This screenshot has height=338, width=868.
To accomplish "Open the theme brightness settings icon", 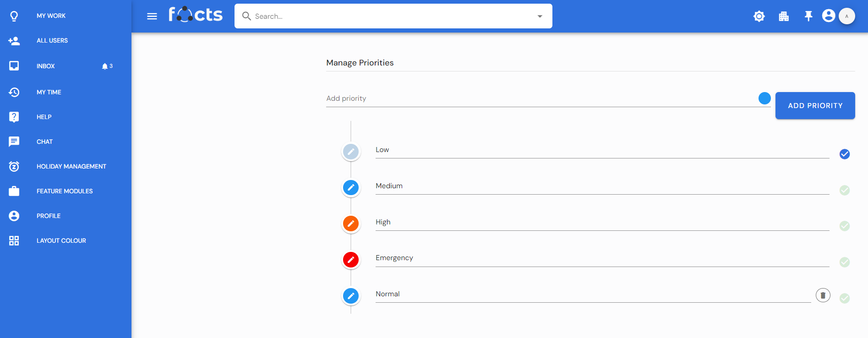I will tap(759, 16).
